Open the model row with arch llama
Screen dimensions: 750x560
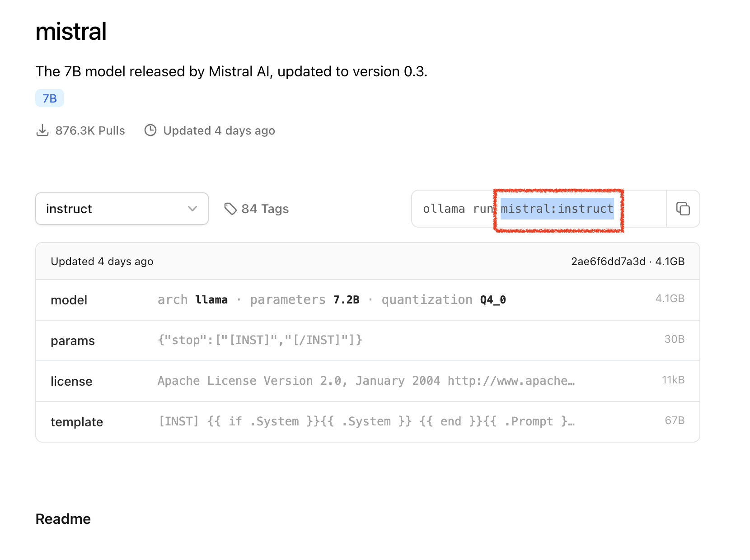click(367, 300)
